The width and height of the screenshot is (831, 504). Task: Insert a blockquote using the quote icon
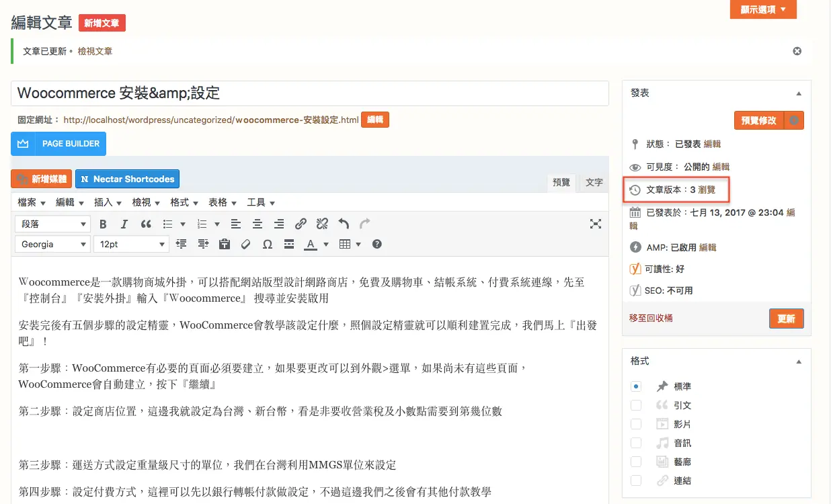(x=146, y=224)
